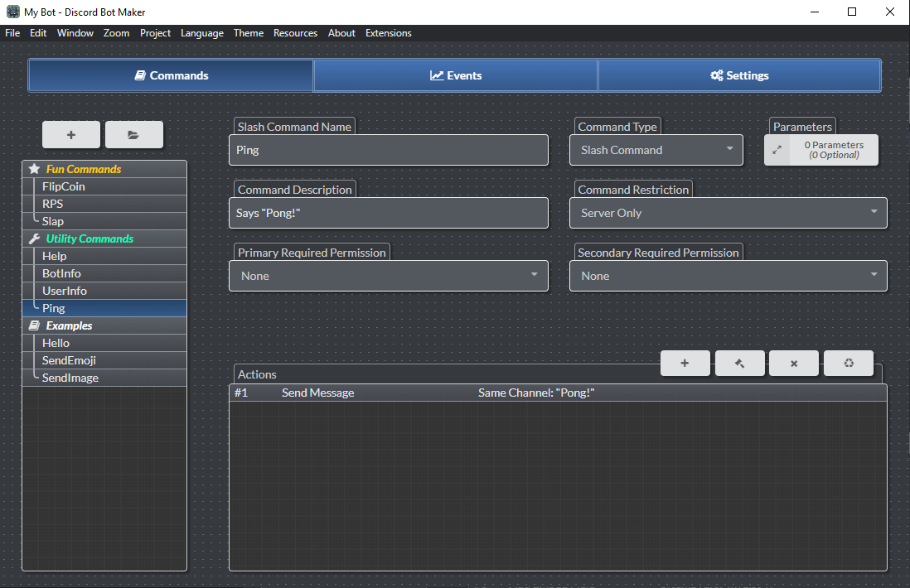Open the File menu
Viewport: 910px width, 588px height.
tap(12, 33)
